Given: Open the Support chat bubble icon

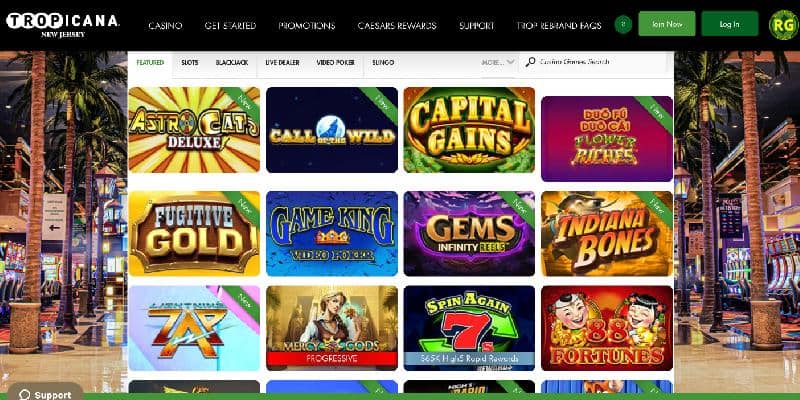Looking at the screenshot, I should (x=24, y=394).
